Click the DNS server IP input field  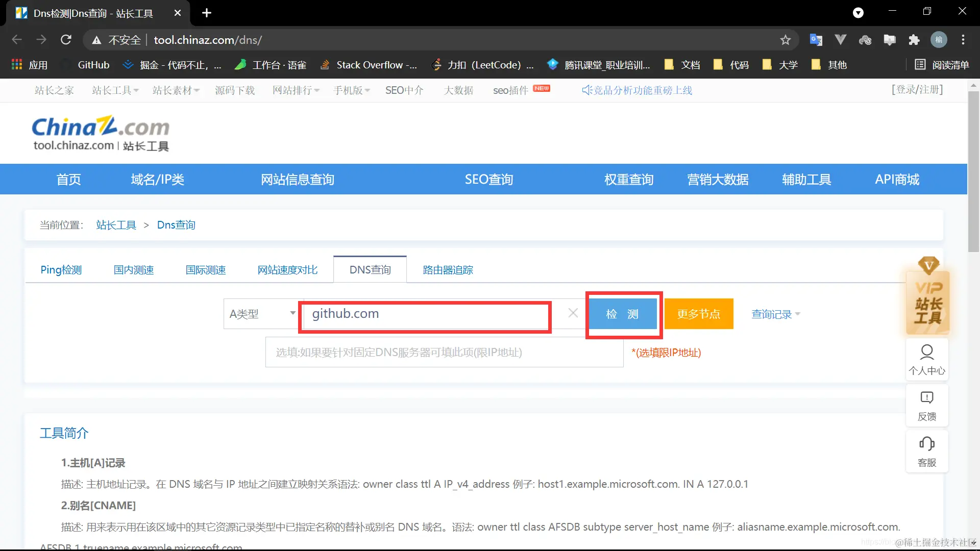(x=444, y=352)
